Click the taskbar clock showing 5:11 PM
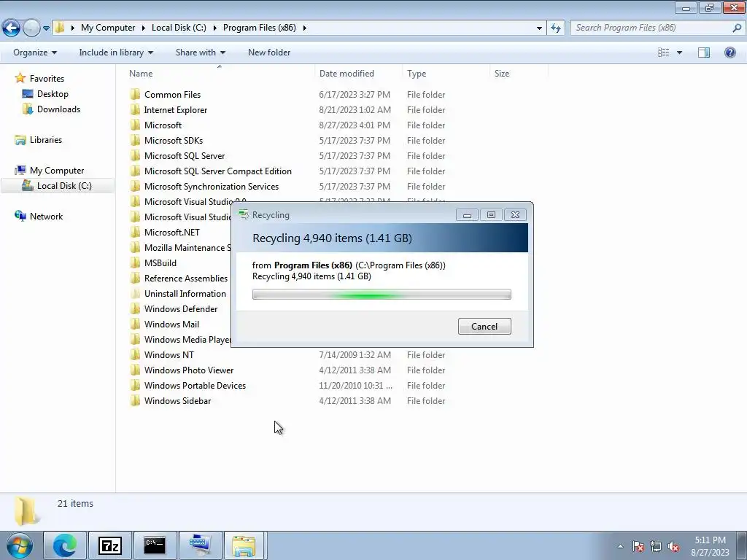 coord(710,546)
